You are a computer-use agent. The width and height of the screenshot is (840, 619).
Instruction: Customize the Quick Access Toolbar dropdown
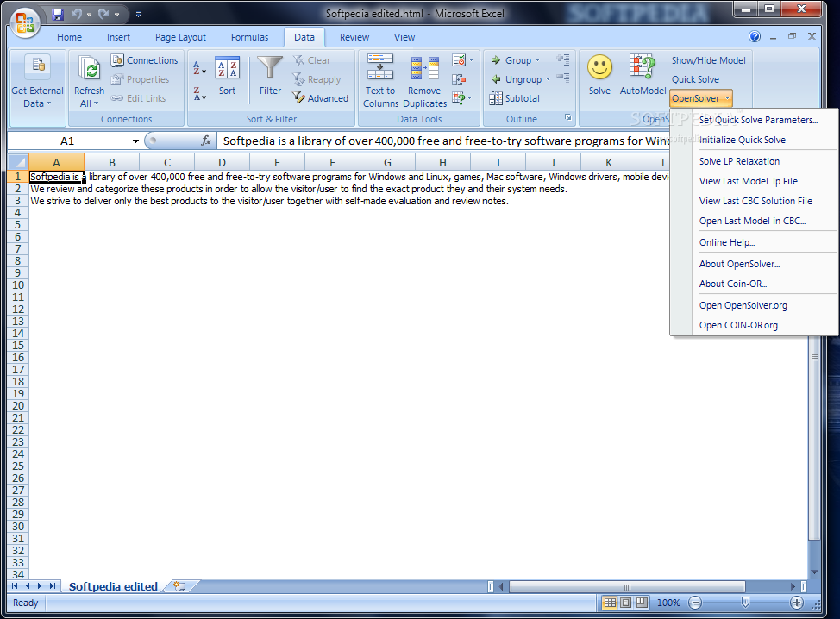tap(138, 15)
